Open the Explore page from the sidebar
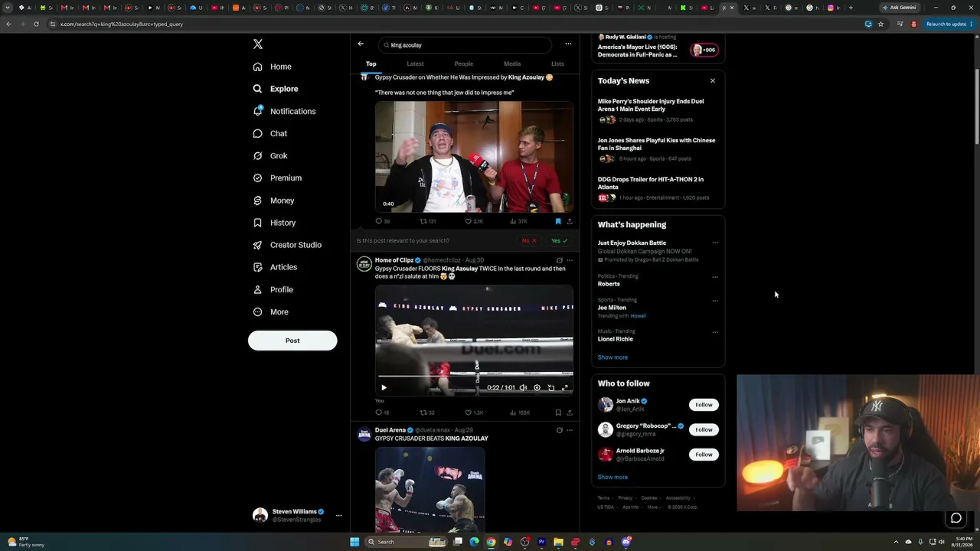Image resolution: width=980 pixels, height=551 pixels. pyautogui.click(x=276, y=89)
